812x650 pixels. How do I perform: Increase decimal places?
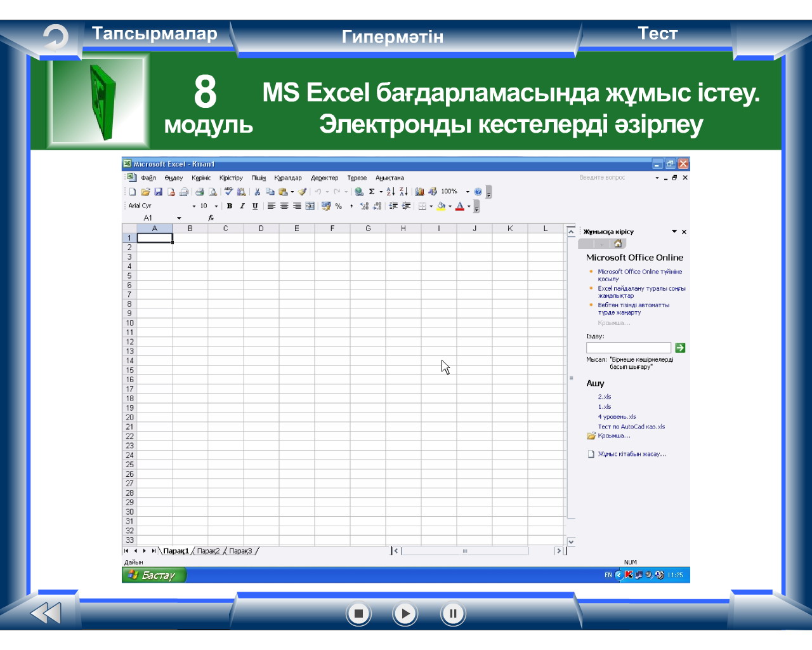pyautogui.click(x=364, y=206)
